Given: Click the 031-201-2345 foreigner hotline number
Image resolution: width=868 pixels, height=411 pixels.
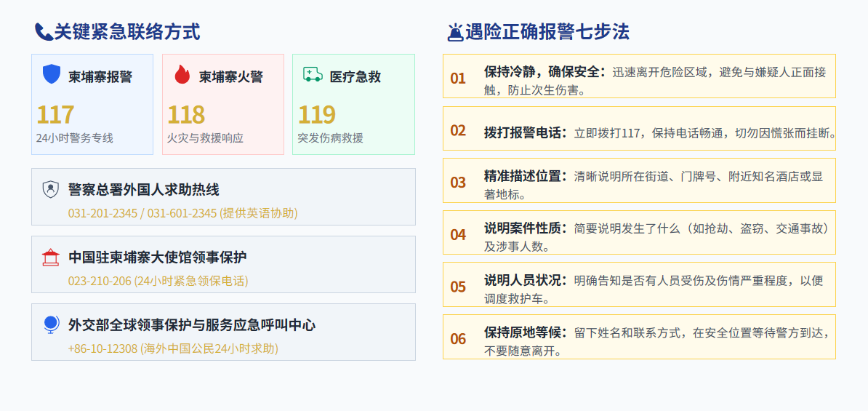Looking at the screenshot, I should pos(103,213).
